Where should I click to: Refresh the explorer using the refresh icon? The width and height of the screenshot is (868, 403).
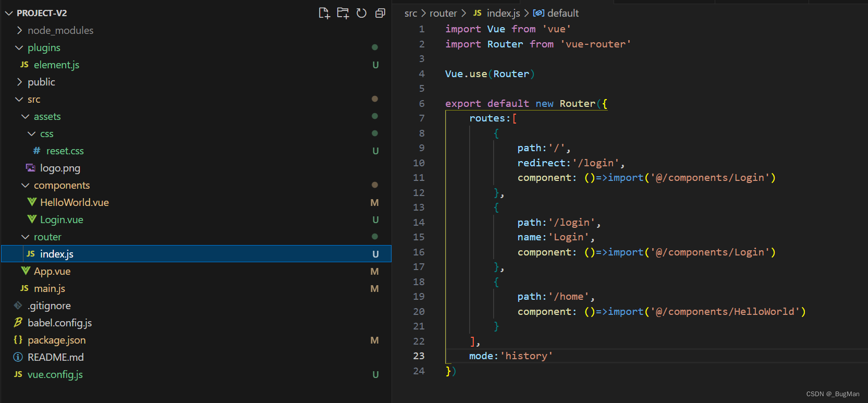(361, 13)
